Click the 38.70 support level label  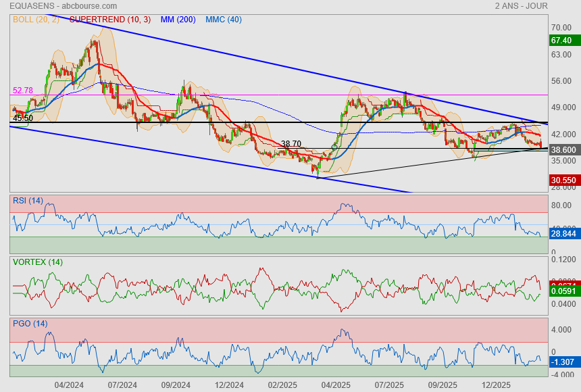tap(290, 144)
